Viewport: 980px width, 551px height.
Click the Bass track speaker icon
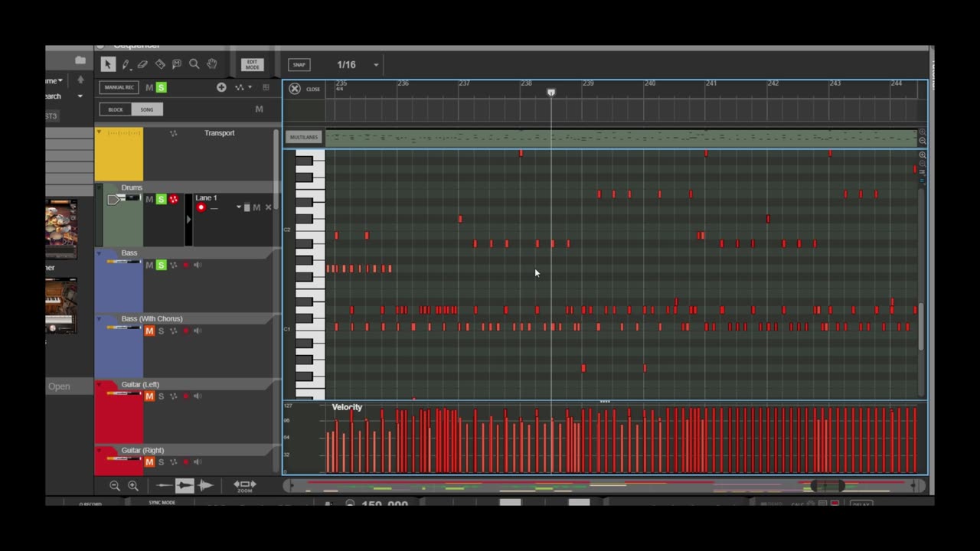pos(198,265)
